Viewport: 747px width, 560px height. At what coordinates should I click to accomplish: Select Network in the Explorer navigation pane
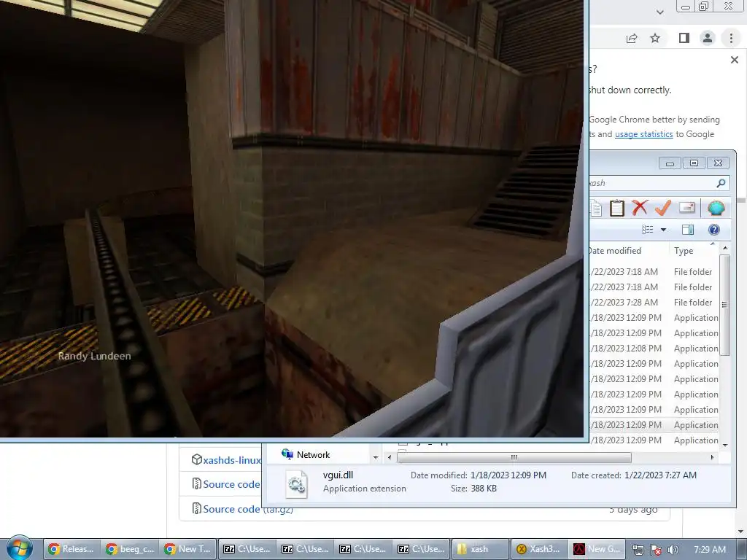(306, 455)
